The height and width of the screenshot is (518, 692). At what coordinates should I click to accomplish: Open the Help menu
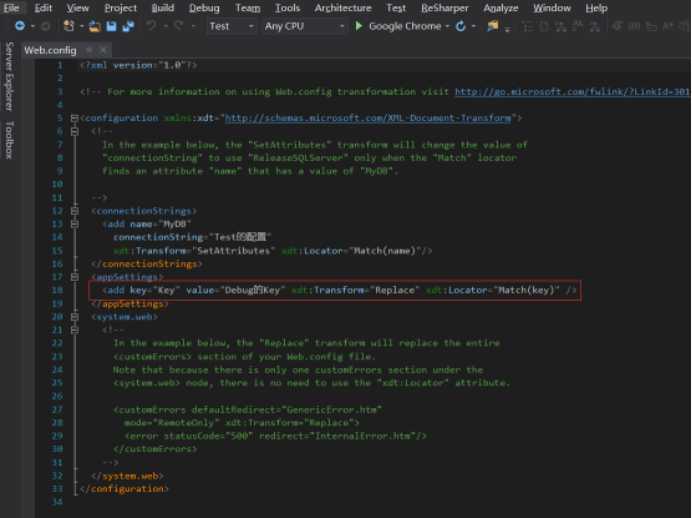coord(596,8)
